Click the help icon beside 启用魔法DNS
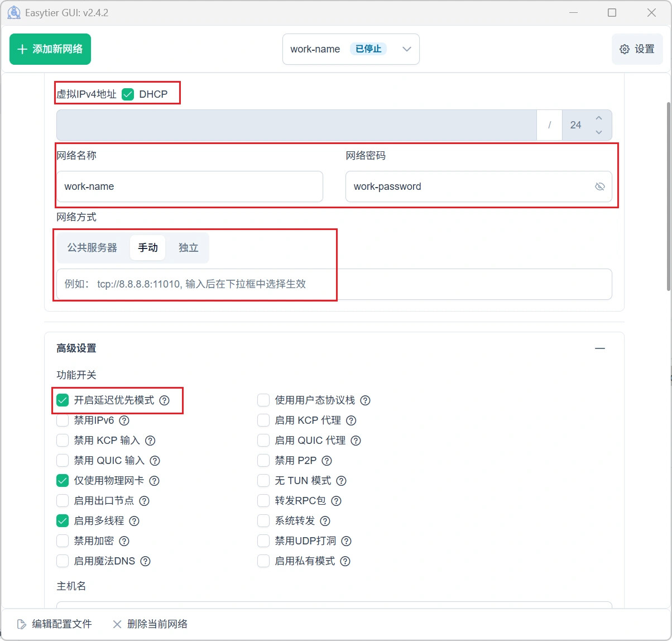This screenshot has height=641, width=672. coord(146,561)
